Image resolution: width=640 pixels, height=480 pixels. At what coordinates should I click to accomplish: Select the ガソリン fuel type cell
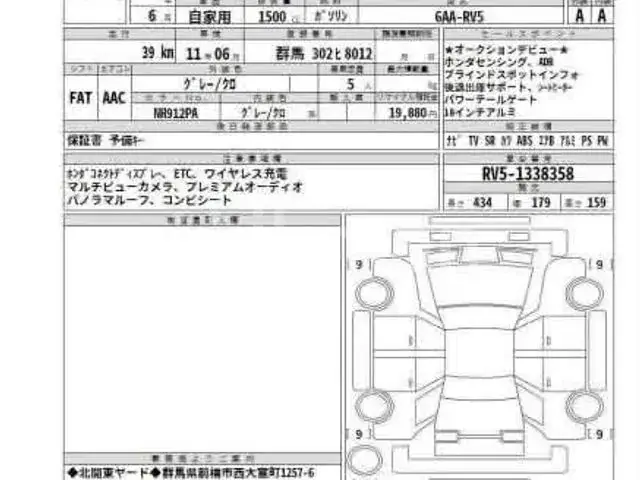(x=331, y=16)
